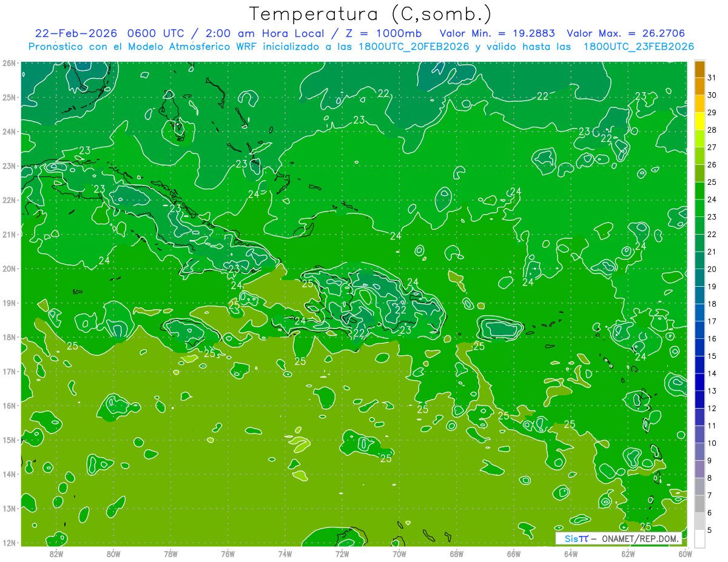
Task: Click the "17N" latitude axis label
Action: 8,372
